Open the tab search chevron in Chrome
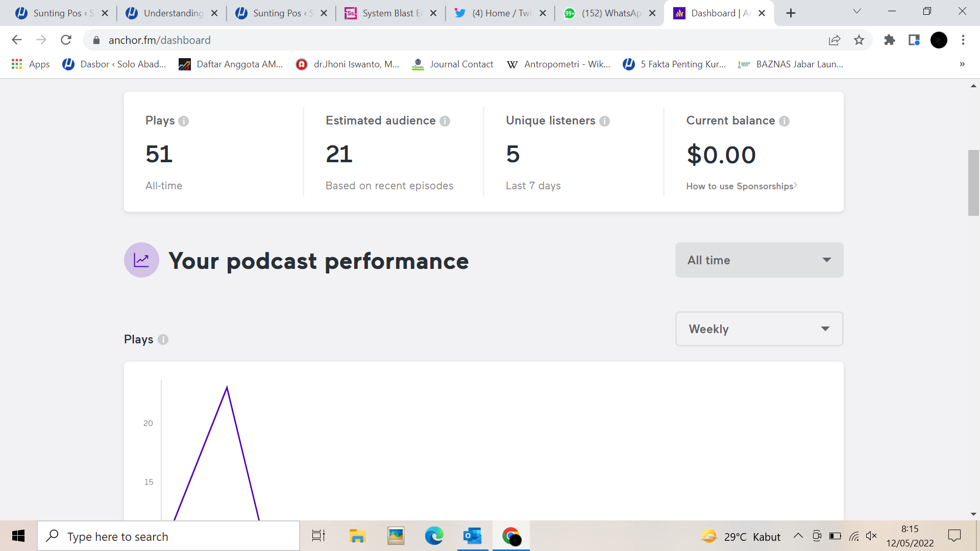Viewport: 980px width, 551px height. point(857,12)
